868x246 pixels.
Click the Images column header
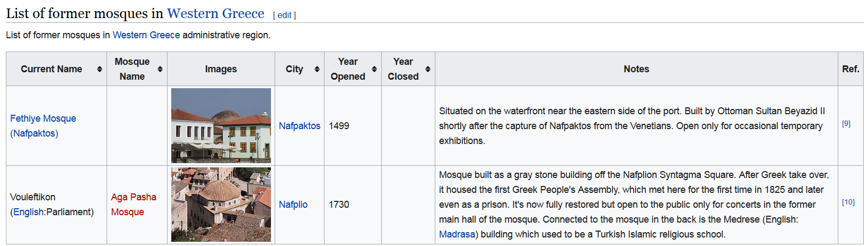221,69
